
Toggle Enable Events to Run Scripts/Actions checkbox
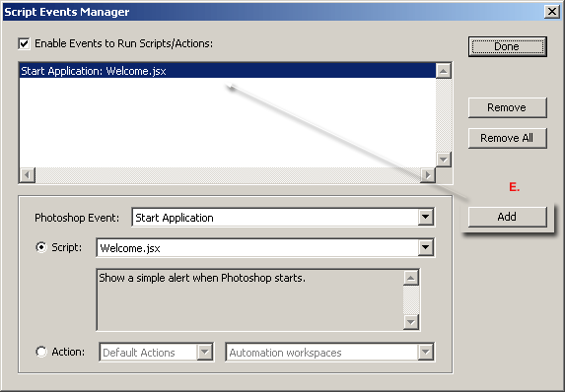point(24,44)
